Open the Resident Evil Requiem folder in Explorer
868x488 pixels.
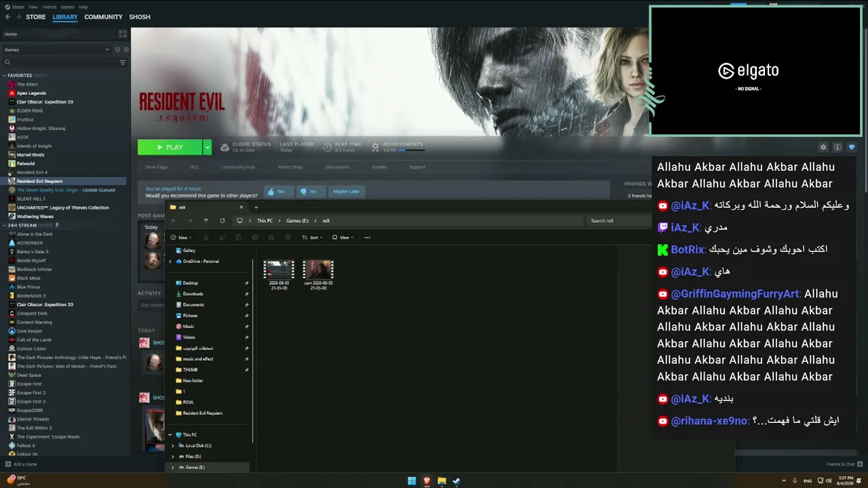[x=203, y=413]
